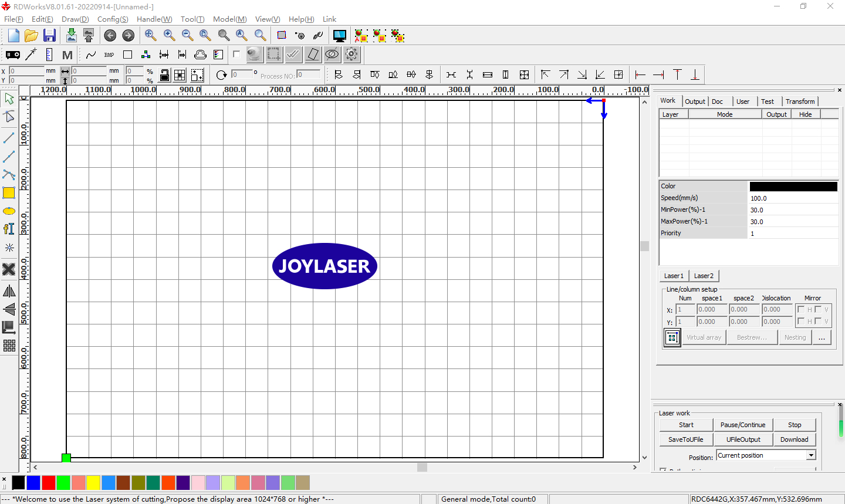
Task: Click the Export icon with up arrow
Action: coord(89,36)
